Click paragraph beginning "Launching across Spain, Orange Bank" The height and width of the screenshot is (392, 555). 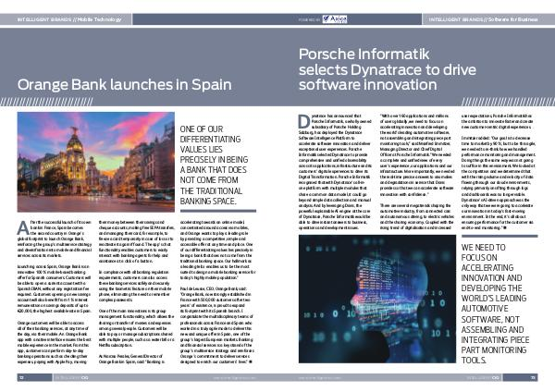tap(55, 288)
